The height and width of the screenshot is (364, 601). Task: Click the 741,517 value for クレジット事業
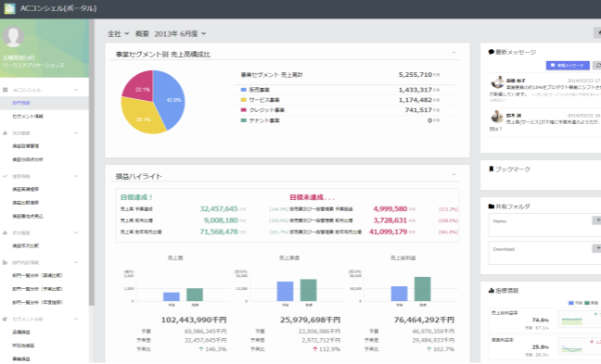(418, 110)
